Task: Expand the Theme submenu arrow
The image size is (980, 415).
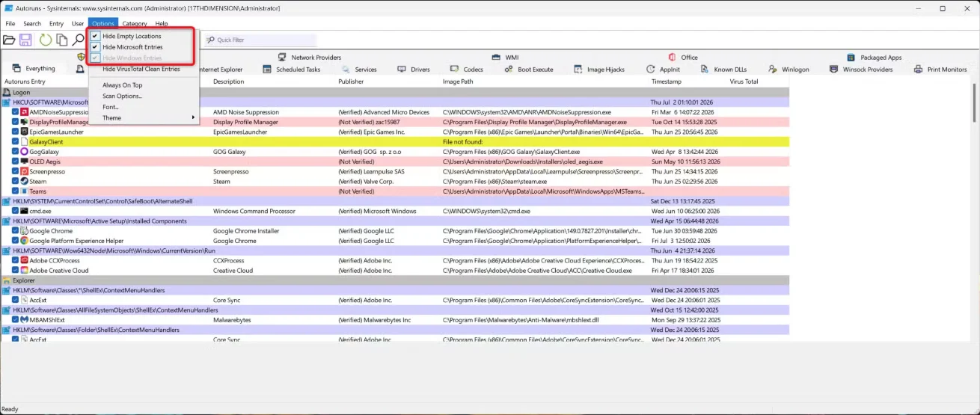Action: tap(193, 118)
